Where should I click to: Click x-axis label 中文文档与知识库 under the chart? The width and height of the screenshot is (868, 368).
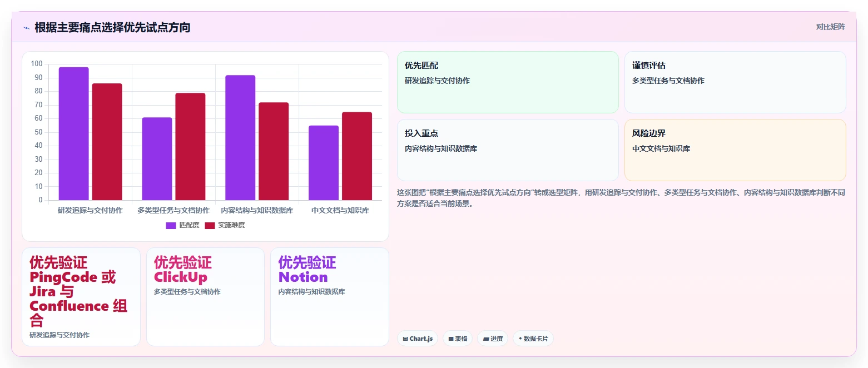(x=340, y=211)
